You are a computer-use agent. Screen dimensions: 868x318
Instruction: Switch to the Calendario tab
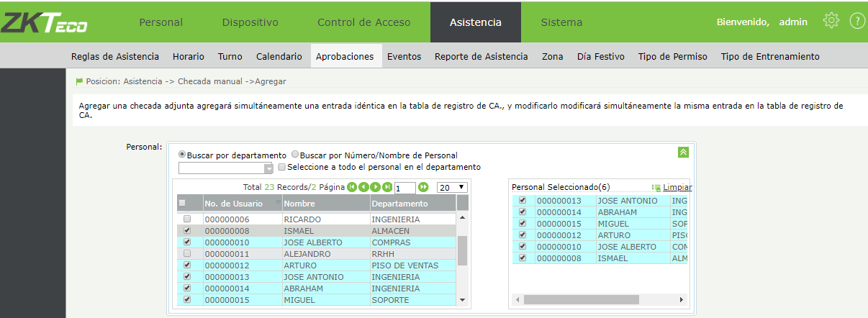pyautogui.click(x=279, y=56)
